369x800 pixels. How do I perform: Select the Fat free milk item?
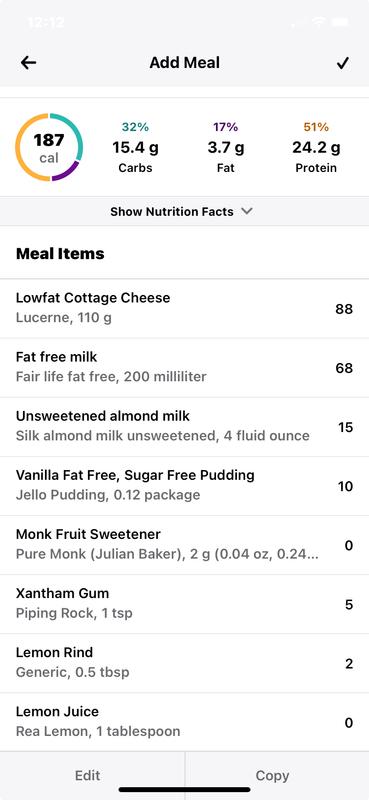(x=184, y=367)
